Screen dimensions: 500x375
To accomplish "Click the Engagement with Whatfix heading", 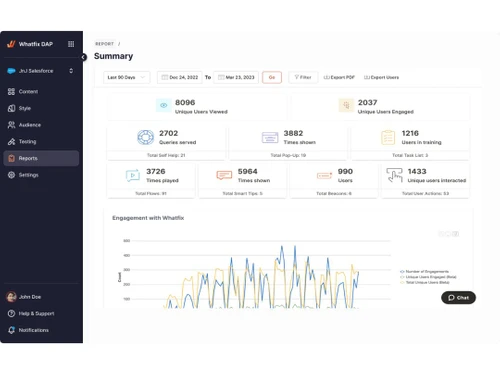I will [148, 218].
